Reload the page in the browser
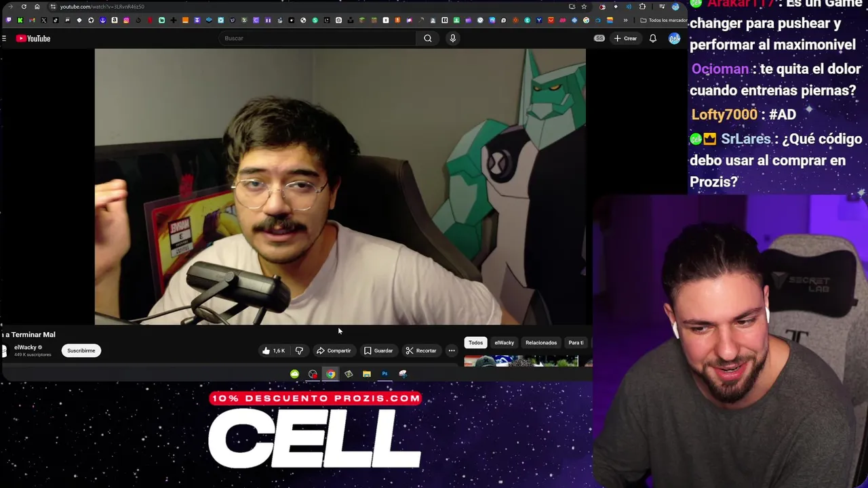This screenshot has height=488, width=868. pyautogui.click(x=24, y=7)
